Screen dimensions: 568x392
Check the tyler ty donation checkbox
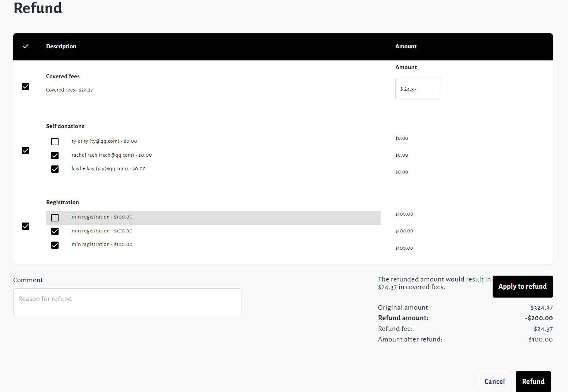coord(55,142)
